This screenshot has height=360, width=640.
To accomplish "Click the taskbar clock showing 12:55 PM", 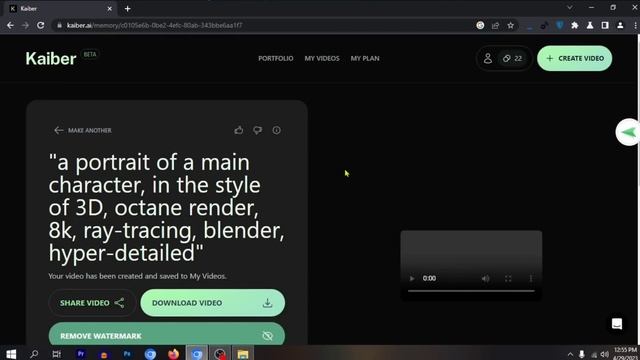I will pyautogui.click(x=625, y=353).
